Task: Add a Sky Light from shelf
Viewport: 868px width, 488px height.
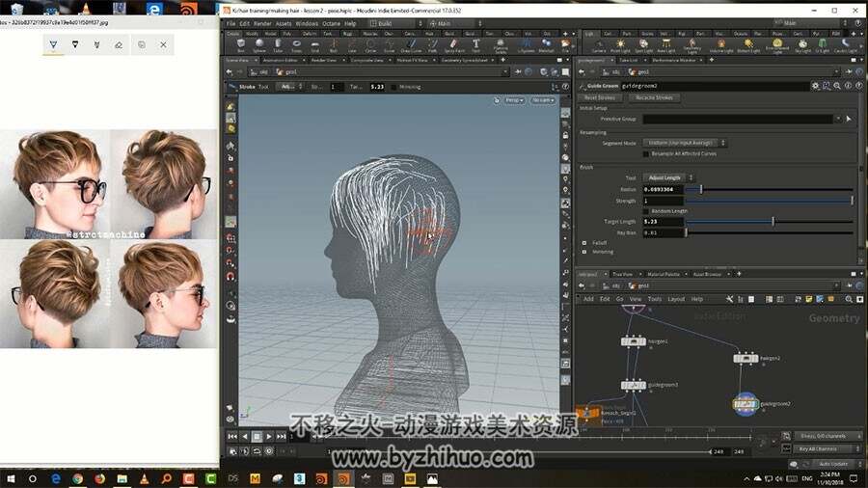Action: pyautogui.click(x=802, y=45)
